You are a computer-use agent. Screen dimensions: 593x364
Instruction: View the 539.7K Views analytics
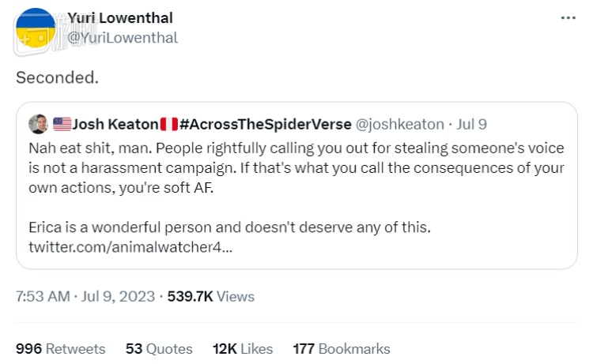click(x=211, y=296)
